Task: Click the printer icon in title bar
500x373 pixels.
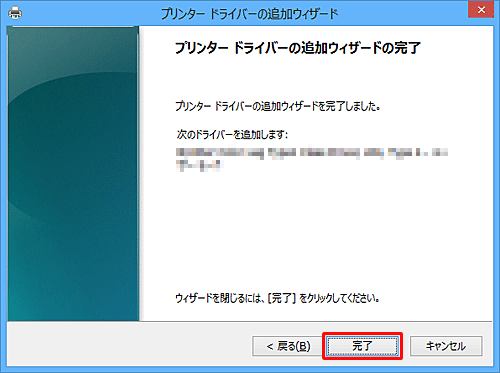Action: [15, 13]
